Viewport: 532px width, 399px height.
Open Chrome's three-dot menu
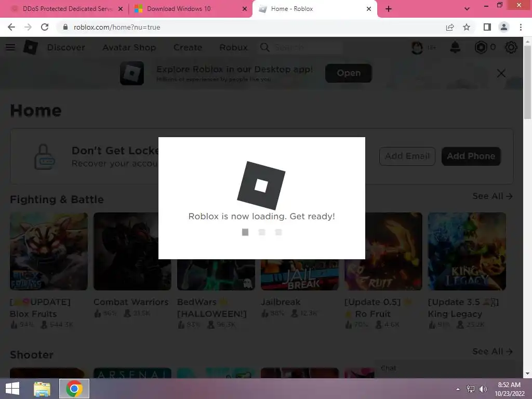(x=521, y=27)
